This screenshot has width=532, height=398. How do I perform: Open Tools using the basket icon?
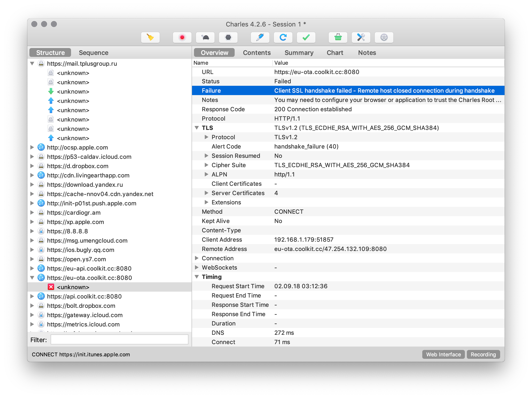pyautogui.click(x=338, y=37)
